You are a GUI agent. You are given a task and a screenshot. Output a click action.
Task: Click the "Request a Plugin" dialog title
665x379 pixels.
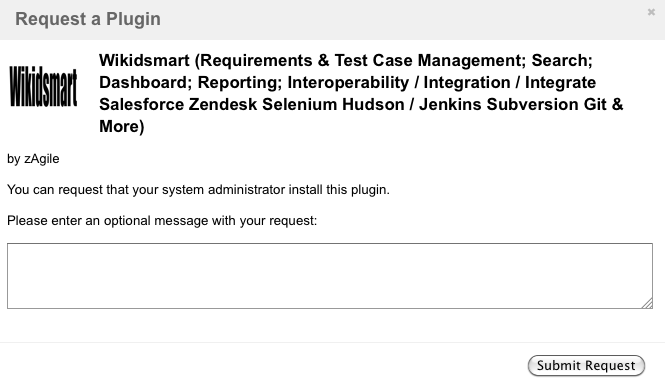pyautogui.click(x=88, y=19)
